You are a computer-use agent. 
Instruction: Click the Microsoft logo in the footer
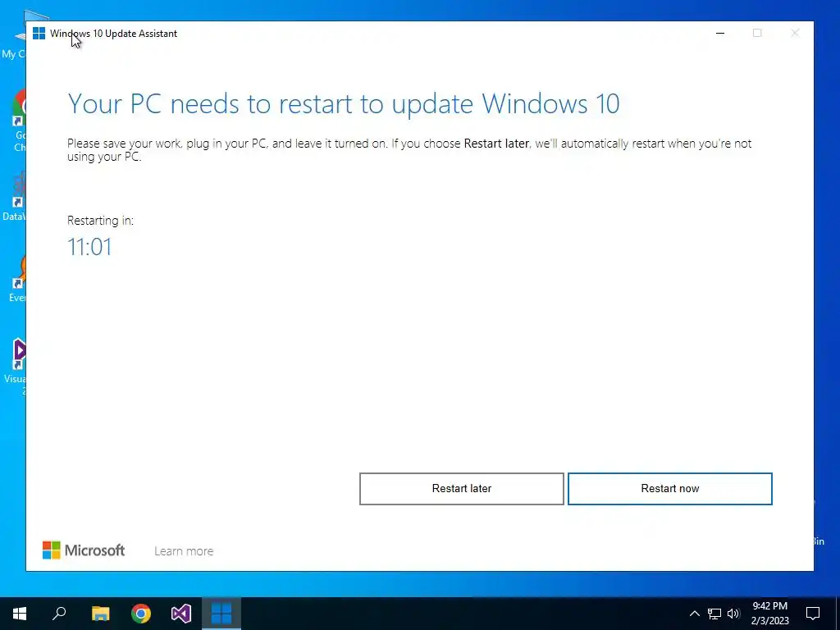tap(84, 550)
